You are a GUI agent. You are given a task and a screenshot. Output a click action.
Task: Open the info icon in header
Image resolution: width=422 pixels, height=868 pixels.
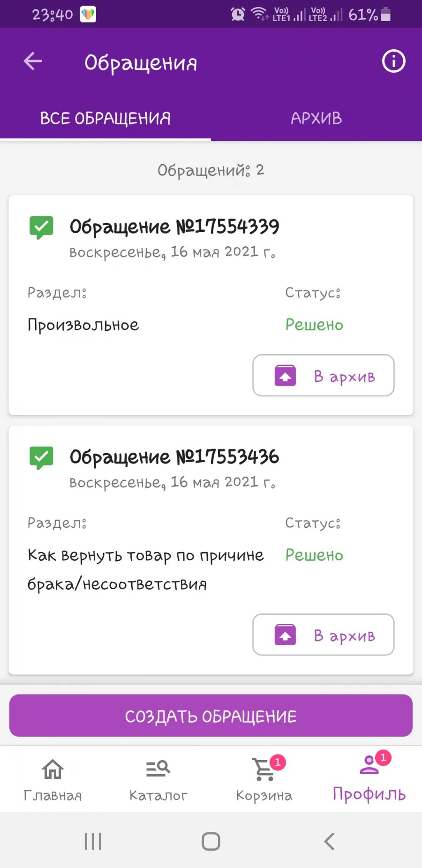tap(393, 61)
